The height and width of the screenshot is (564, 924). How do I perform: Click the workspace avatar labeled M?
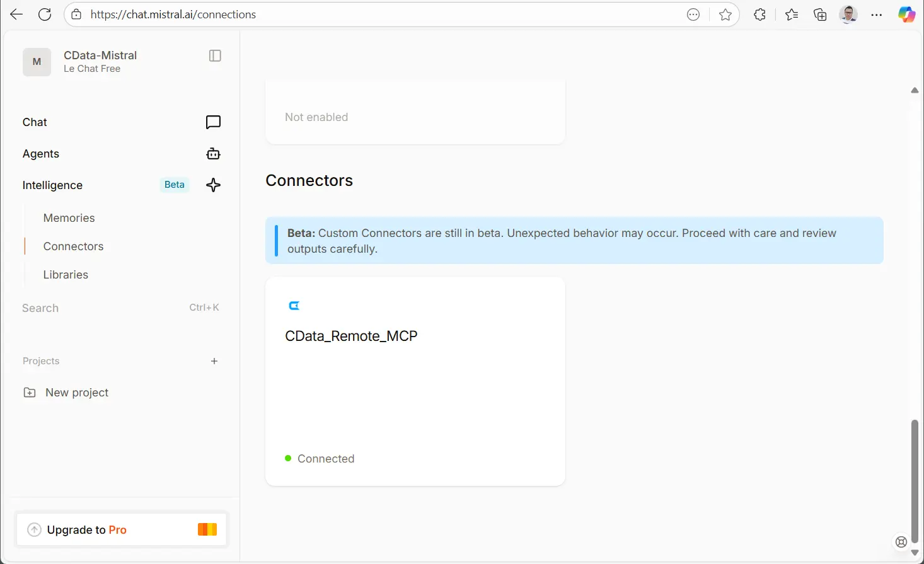37,62
